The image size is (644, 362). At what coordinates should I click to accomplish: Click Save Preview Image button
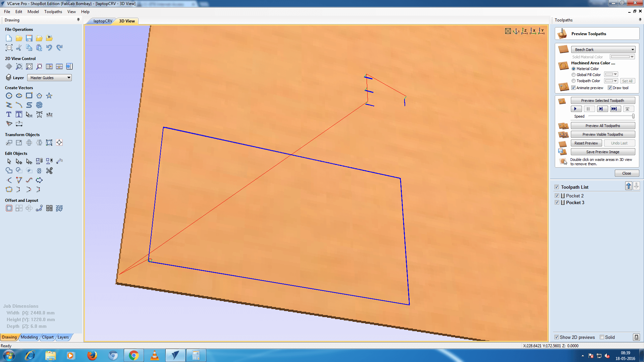tap(603, 152)
